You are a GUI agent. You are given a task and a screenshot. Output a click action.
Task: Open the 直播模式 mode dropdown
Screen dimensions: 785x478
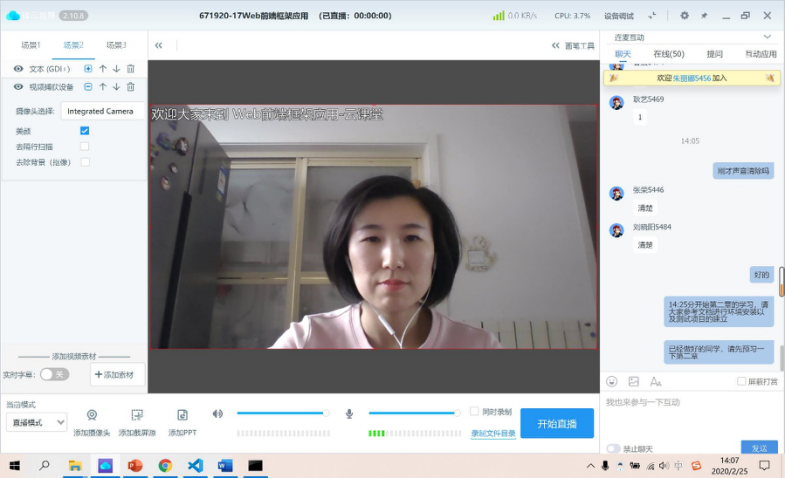pyautogui.click(x=36, y=422)
